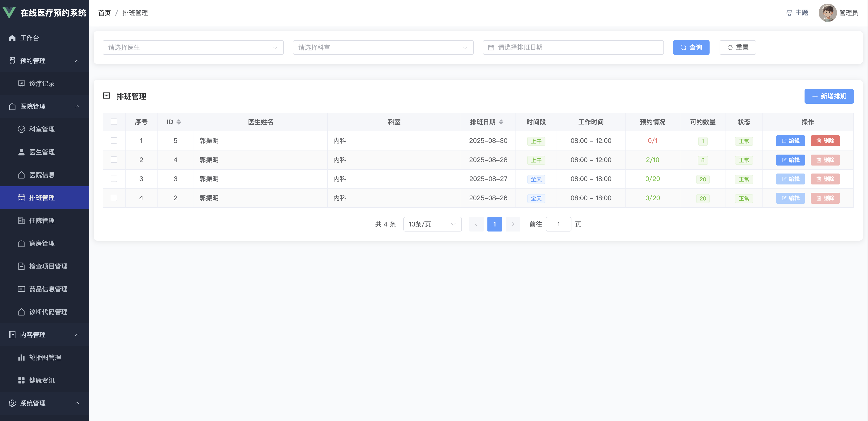The width and height of the screenshot is (868, 421).
Task: Click the Vue logo in sidebar header
Action: tap(9, 13)
